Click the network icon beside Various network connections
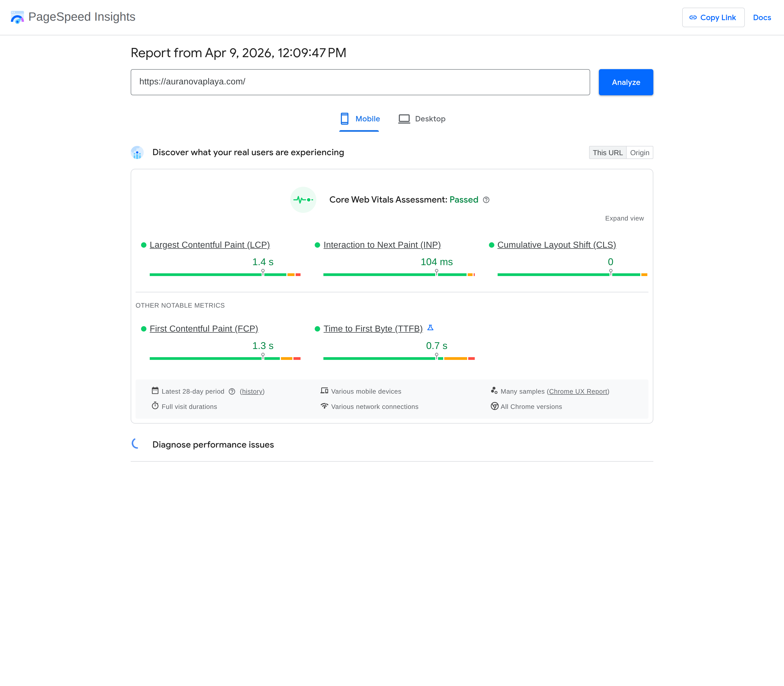Image resolution: width=784 pixels, height=686 pixels. pyautogui.click(x=324, y=406)
